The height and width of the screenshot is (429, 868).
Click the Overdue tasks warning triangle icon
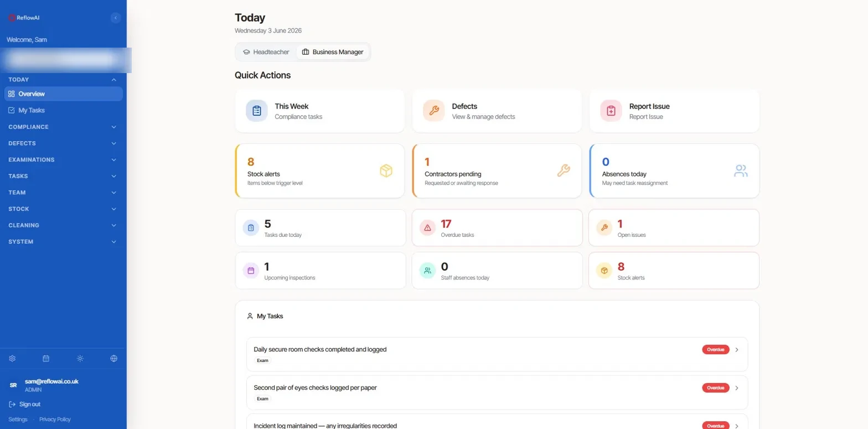(x=427, y=228)
